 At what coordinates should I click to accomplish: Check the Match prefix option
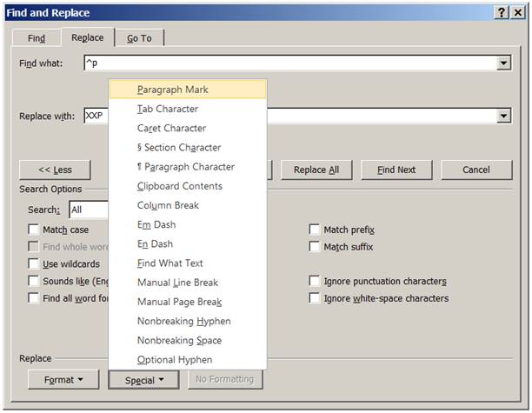click(315, 230)
